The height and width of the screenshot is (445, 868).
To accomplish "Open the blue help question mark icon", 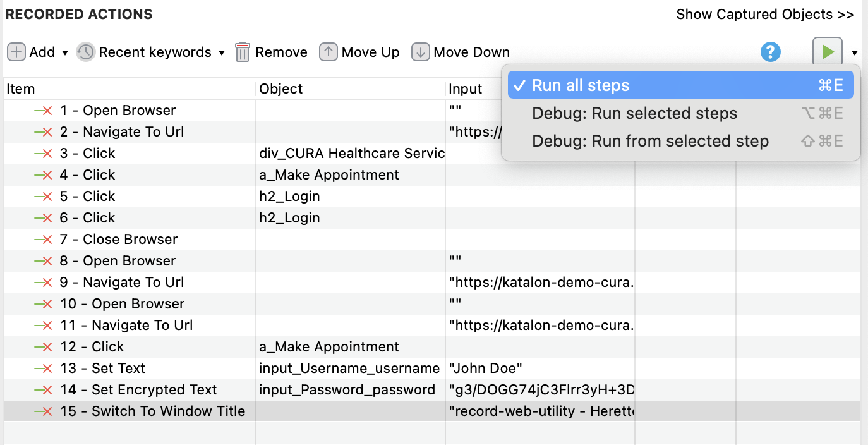I will 771,52.
